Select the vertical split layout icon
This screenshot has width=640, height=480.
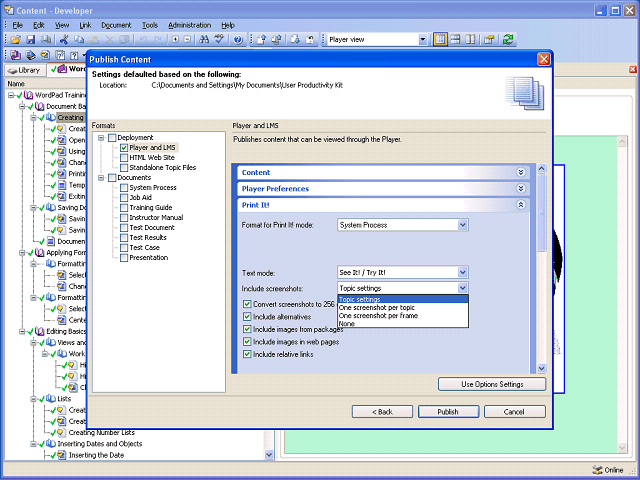(471, 40)
